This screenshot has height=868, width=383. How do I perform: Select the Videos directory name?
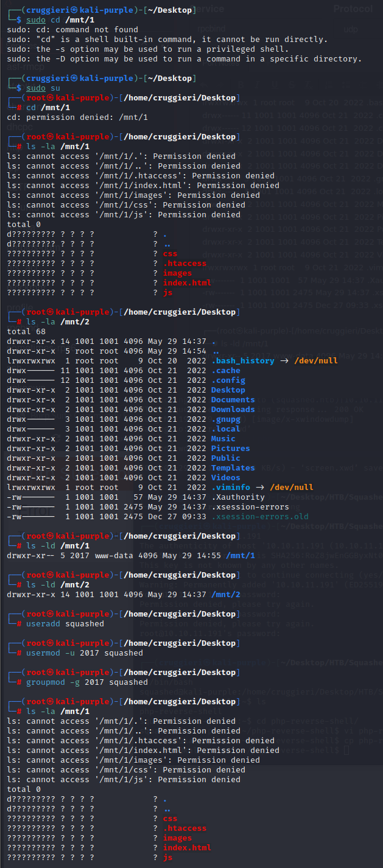pyautogui.click(x=226, y=478)
